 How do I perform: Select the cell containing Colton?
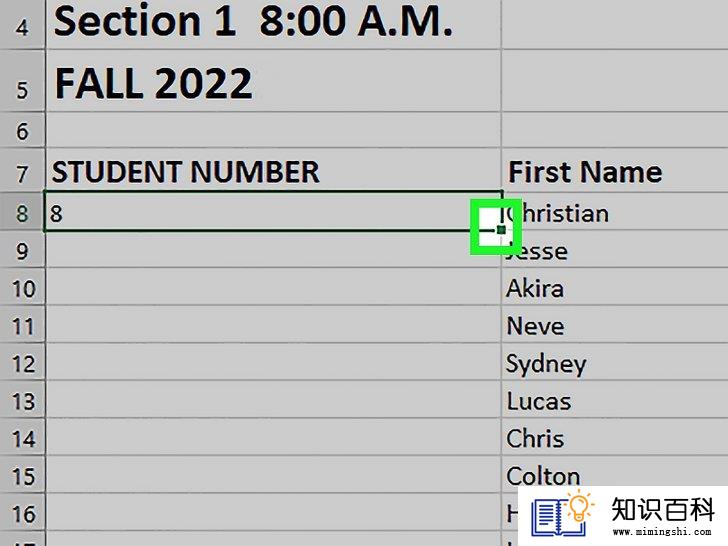point(615,475)
